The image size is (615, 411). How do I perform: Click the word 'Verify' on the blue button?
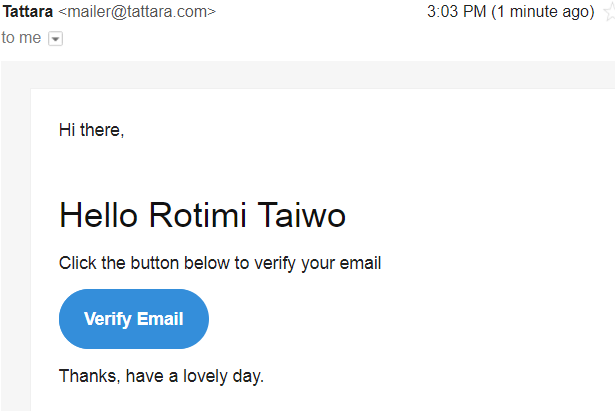[x=108, y=319]
